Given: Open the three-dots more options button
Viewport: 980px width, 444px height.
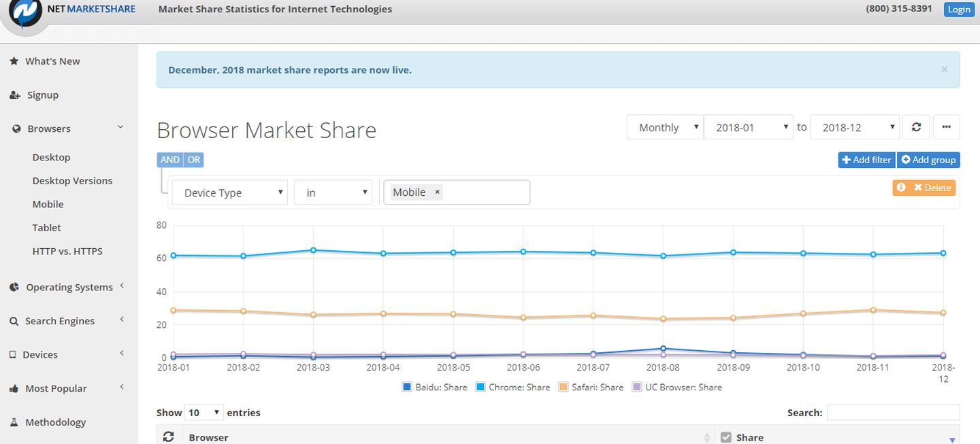Looking at the screenshot, I should click(946, 127).
